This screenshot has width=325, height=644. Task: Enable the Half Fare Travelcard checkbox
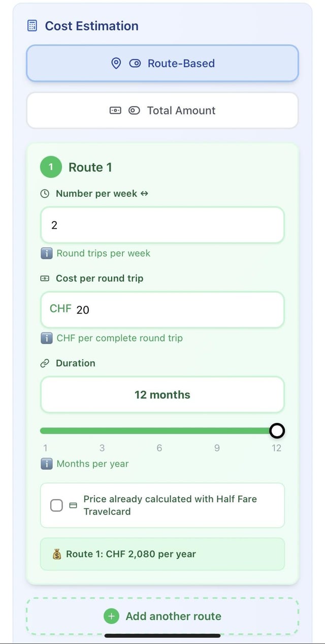[x=56, y=505]
